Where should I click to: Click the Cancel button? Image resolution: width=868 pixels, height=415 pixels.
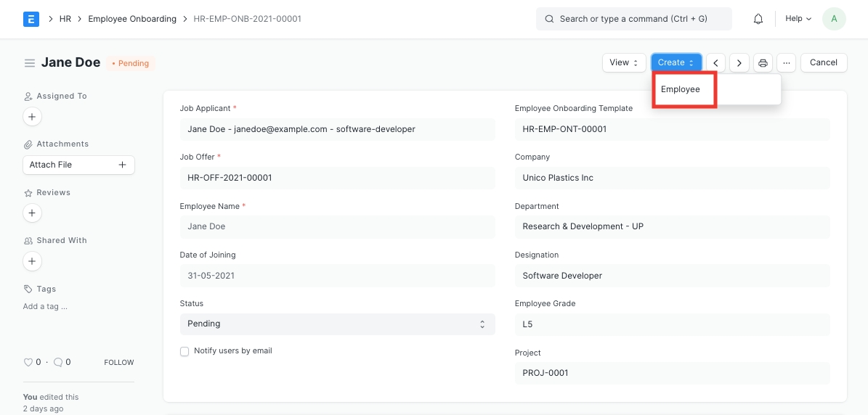824,63
